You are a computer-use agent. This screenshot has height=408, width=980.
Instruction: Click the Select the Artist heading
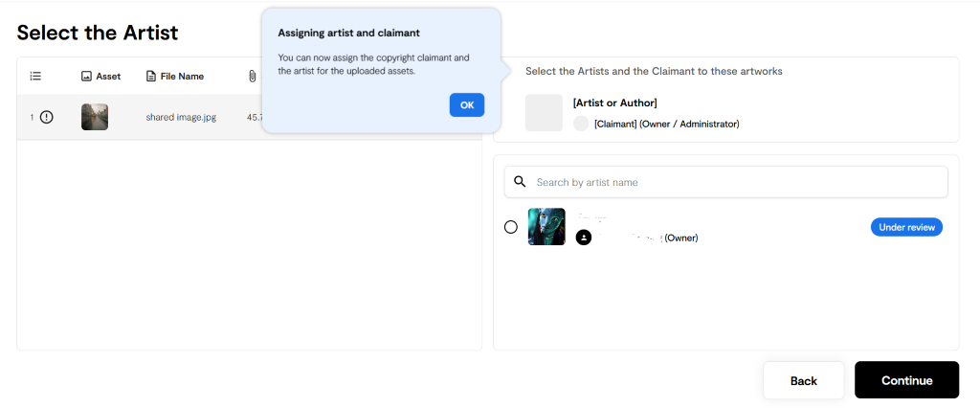point(97,33)
